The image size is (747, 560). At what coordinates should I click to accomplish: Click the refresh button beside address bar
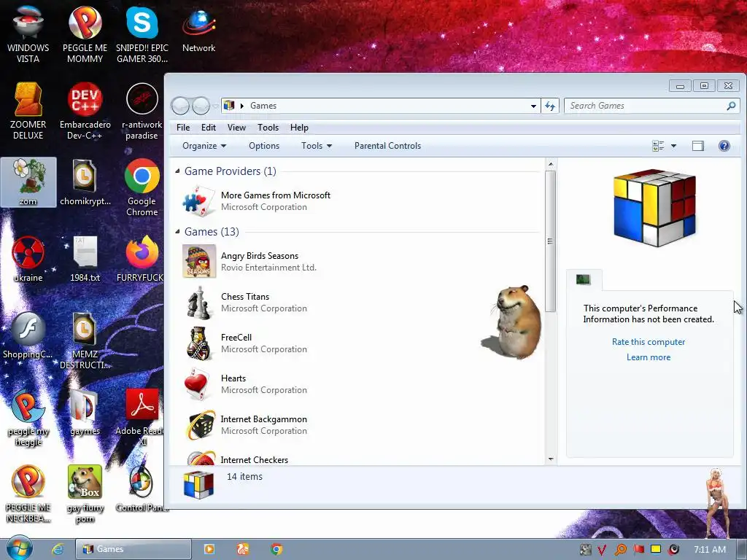550,106
